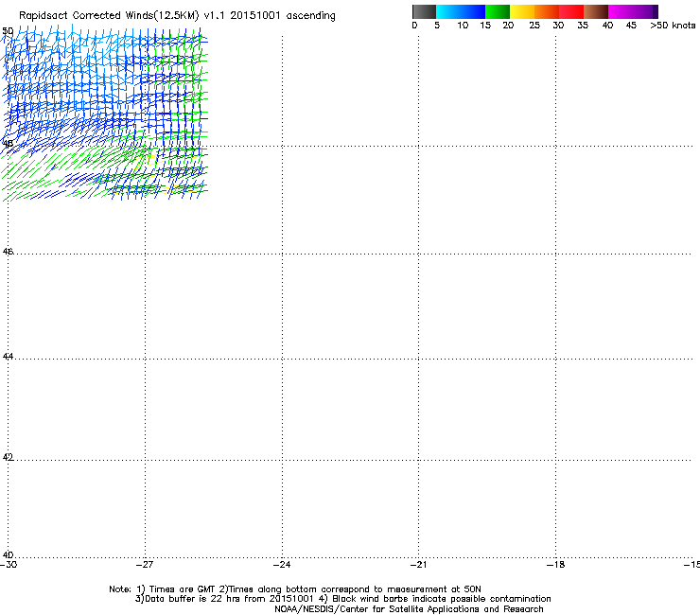
Task: Click the '20151001 ascending' text in the title
Action: 283,16
